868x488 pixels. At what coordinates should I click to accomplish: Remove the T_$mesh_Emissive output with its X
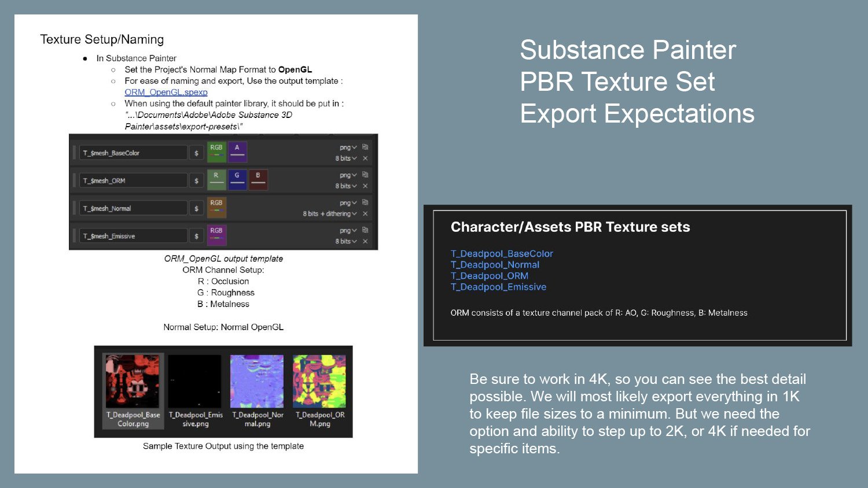tap(365, 241)
